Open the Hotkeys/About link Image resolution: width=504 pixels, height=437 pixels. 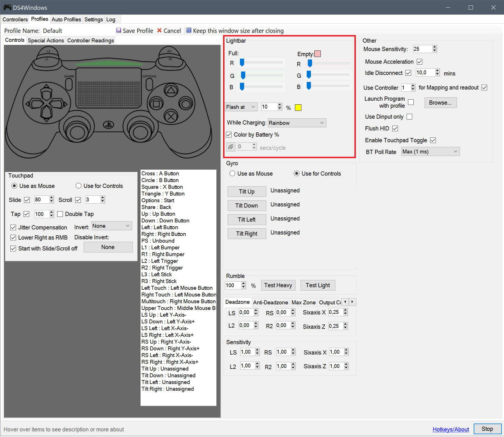[x=451, y=429]
